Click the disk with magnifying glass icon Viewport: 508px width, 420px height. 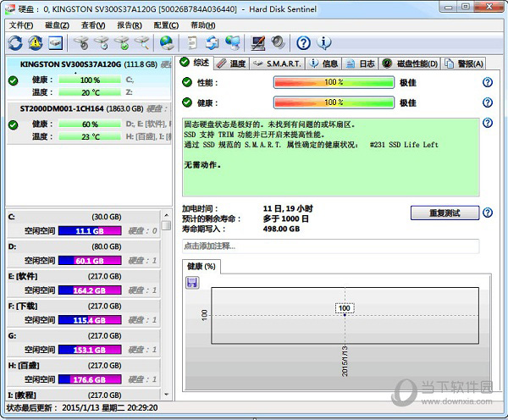click(x=142, y=43)
